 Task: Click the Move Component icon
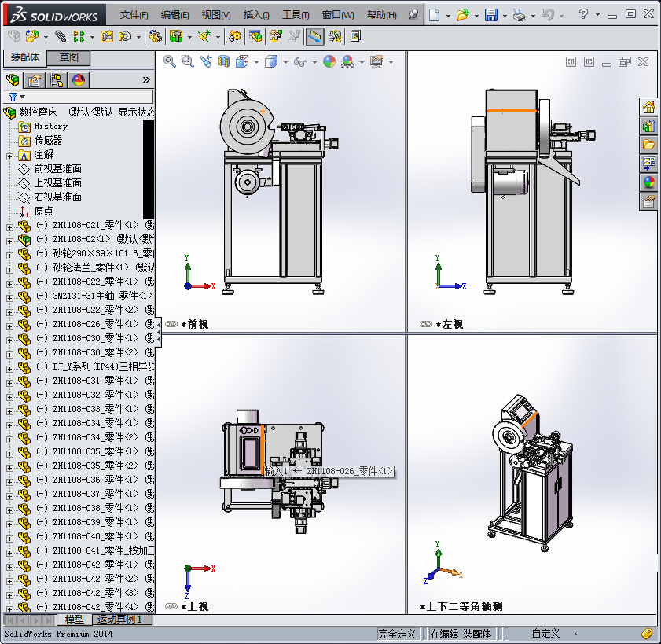(125, 37)
